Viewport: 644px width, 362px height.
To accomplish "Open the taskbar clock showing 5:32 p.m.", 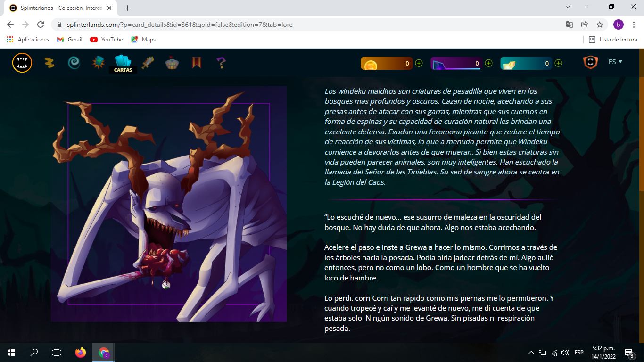I will pyautogui.click(x=603, y=353).
